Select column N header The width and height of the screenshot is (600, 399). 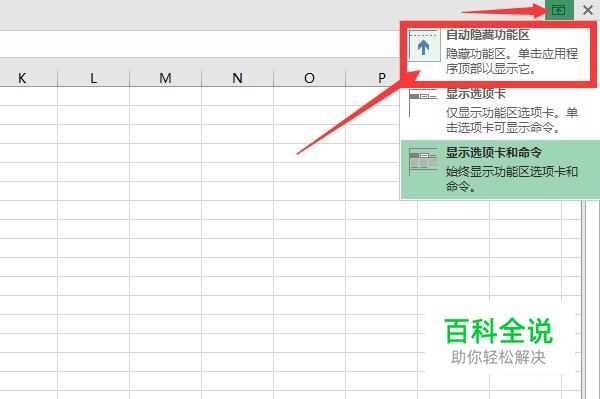coord(237,78)
